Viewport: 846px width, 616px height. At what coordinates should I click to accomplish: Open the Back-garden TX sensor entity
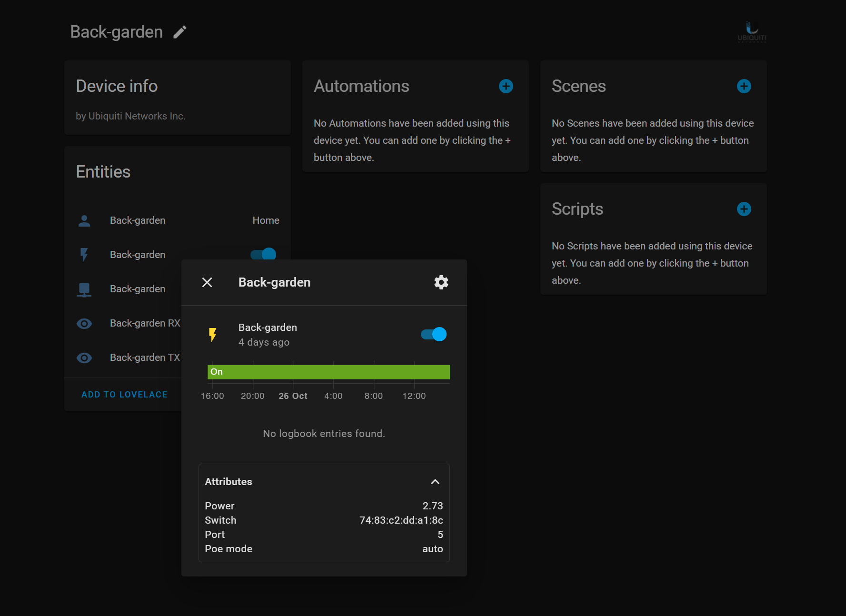tap(144, 358)
